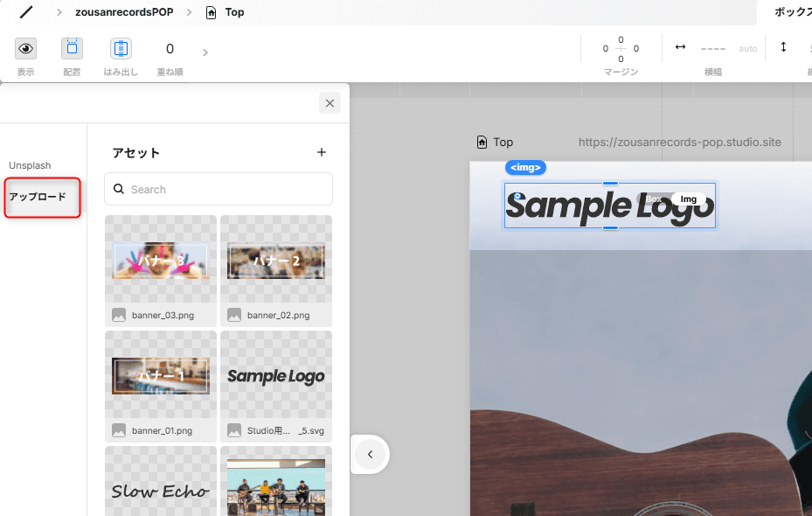This screenshot has width=812, height=516.
Task: Expand the toolbar chevron next to 重ね順
Action: [205, 52]
